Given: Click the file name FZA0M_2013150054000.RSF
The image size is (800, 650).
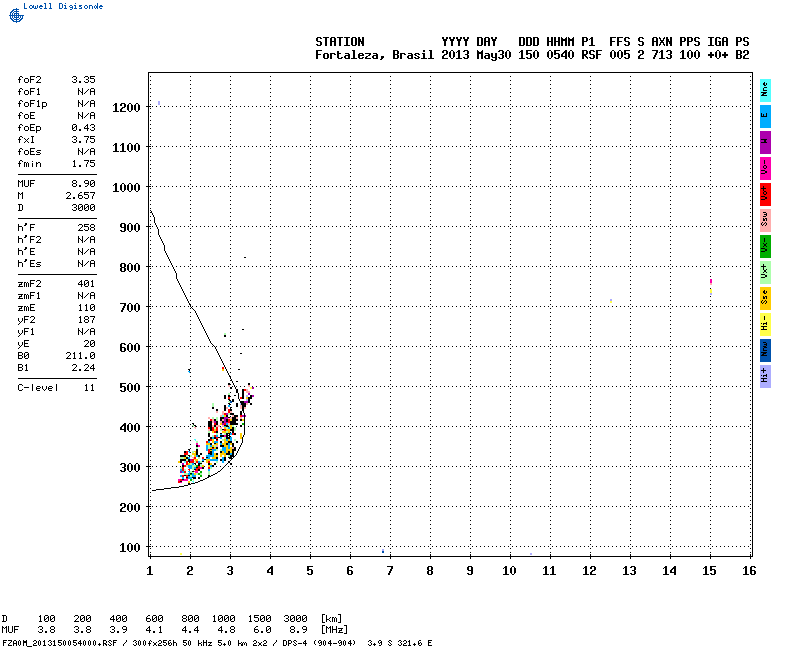Looking at the screenshot, I should [60, 643].
